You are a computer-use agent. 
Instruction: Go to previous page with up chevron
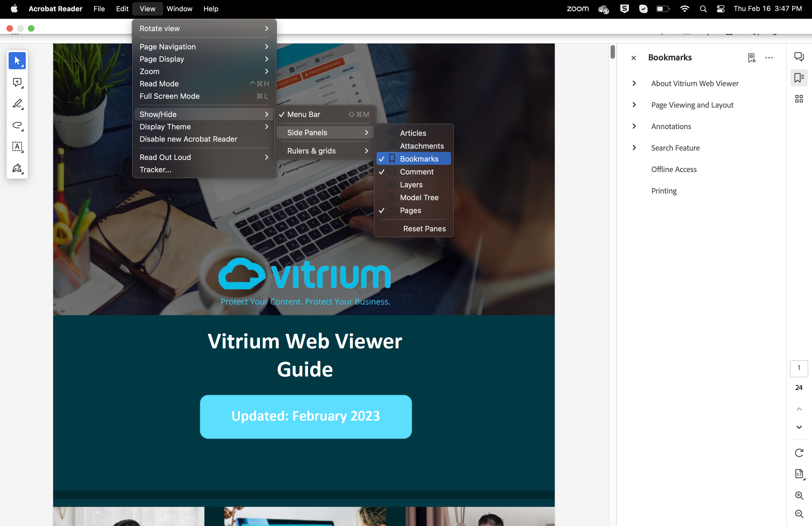799,409
